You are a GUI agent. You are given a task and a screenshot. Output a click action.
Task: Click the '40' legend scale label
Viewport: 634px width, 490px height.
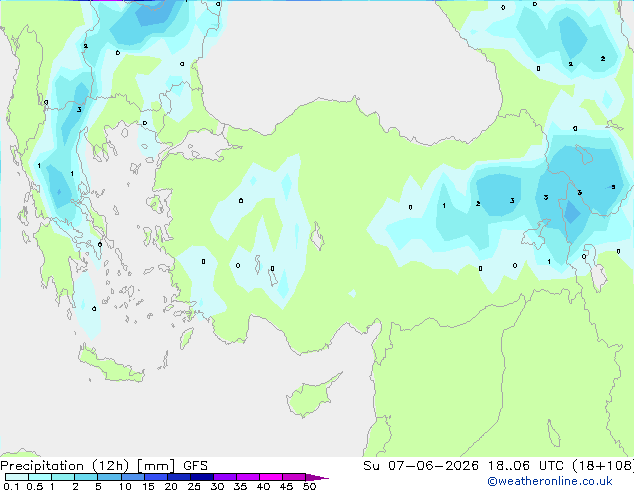(263, 486)
